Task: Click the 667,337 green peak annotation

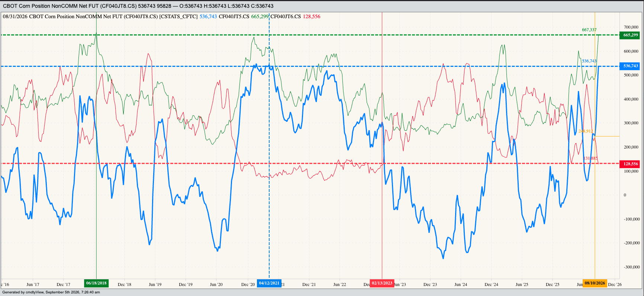Action: click(x=589, y=30)
